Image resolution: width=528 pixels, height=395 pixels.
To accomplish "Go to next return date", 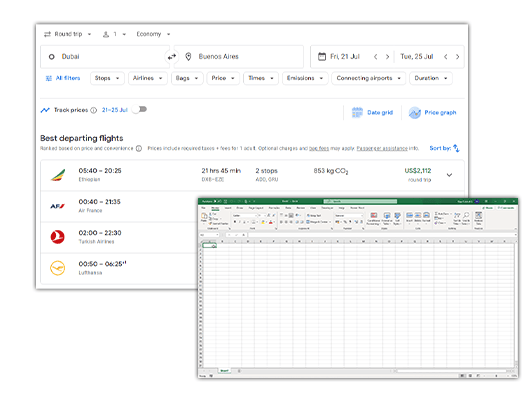I will click(x=457, y=57).
